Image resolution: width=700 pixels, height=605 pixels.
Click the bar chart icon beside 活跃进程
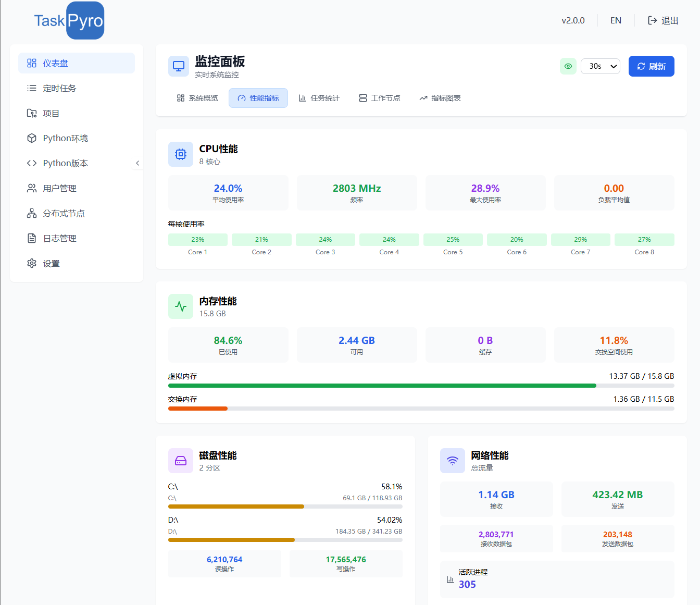coord(450,579)
